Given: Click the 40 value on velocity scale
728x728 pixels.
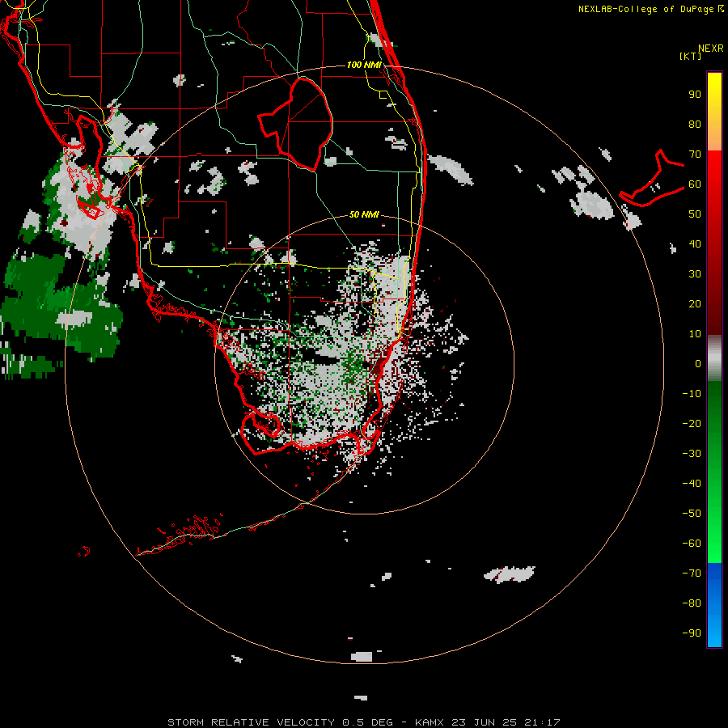Looking at the screenshot, I should click(x=695, y=243).
